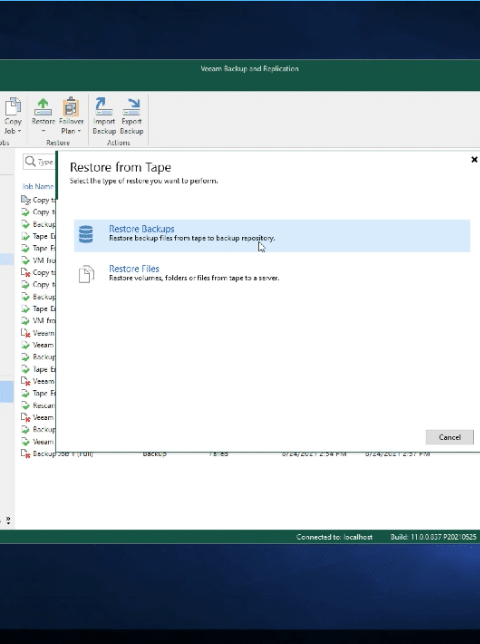The image size is (480, 644).
Task: Expand the Copy Job dropdown arrow
Action: tap(19, 131)
